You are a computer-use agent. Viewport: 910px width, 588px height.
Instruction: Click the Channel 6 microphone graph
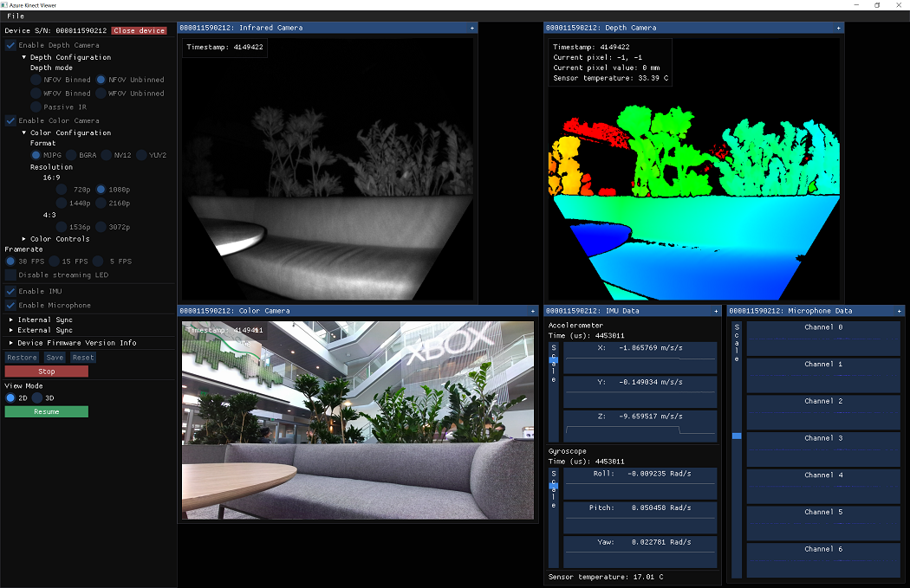(823, 560)
